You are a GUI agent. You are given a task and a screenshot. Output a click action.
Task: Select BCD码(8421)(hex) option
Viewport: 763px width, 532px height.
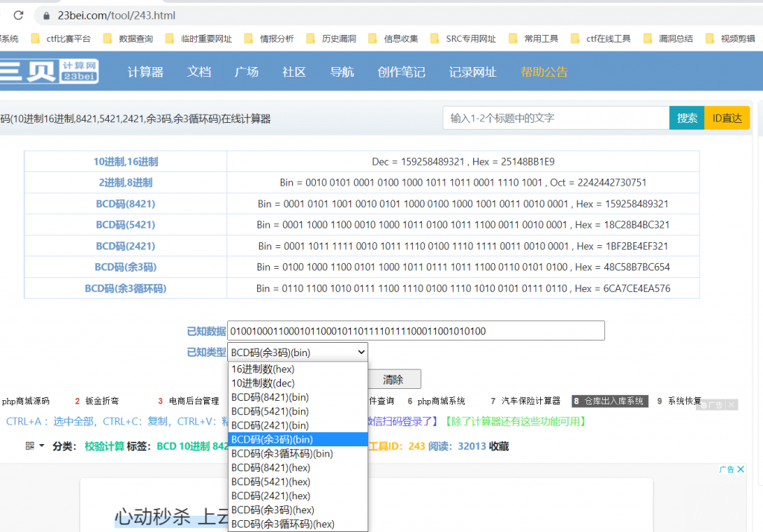click(x=298, y=468)
